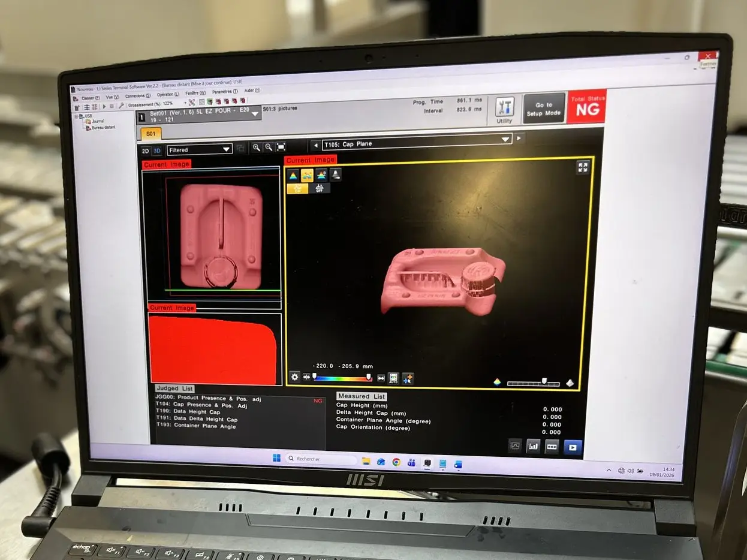Switch to 2D view mode

(x=146, y=150)
